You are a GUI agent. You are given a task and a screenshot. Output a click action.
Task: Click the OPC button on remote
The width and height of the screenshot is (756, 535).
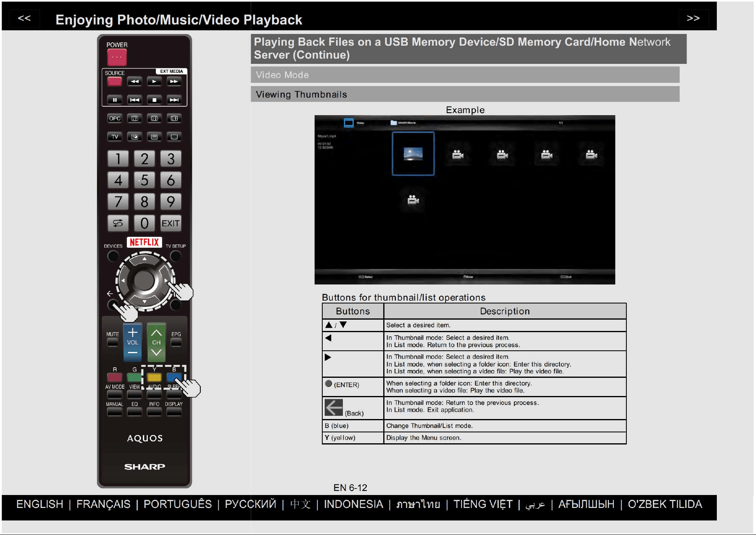(x=115, y=118)
